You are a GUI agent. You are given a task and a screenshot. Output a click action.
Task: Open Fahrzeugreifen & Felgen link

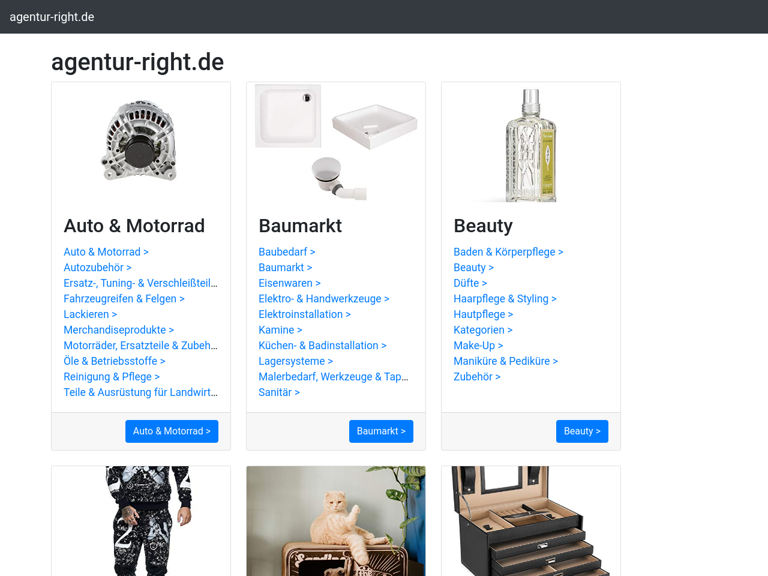[124, 299]
